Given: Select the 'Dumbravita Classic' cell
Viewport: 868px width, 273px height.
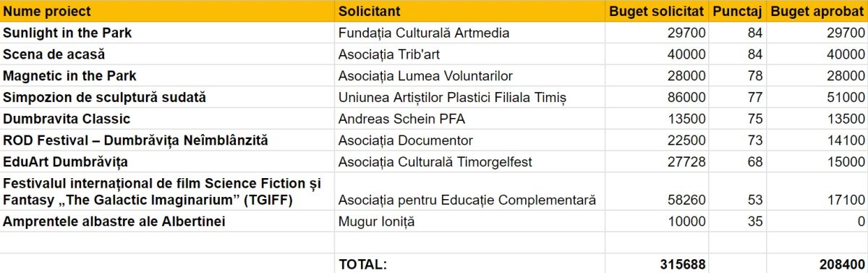Looking at the screenshot, I should point(167,119).
